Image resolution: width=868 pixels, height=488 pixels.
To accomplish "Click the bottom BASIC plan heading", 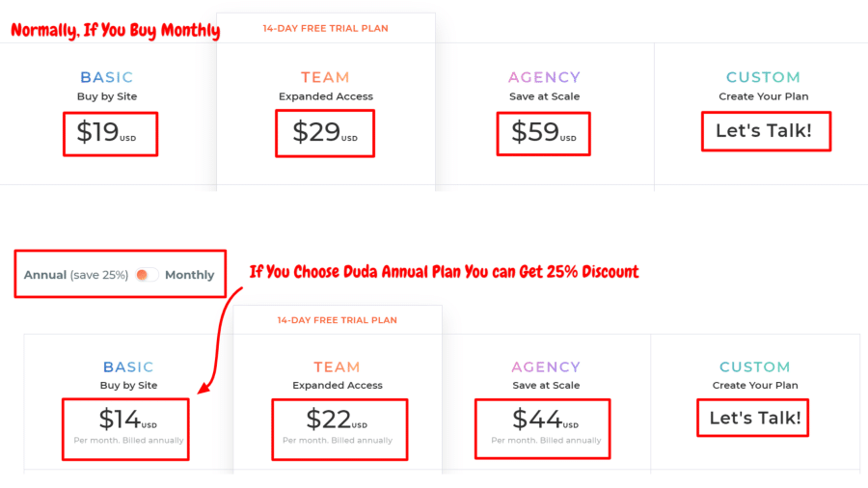I will [x=128, y=366].
